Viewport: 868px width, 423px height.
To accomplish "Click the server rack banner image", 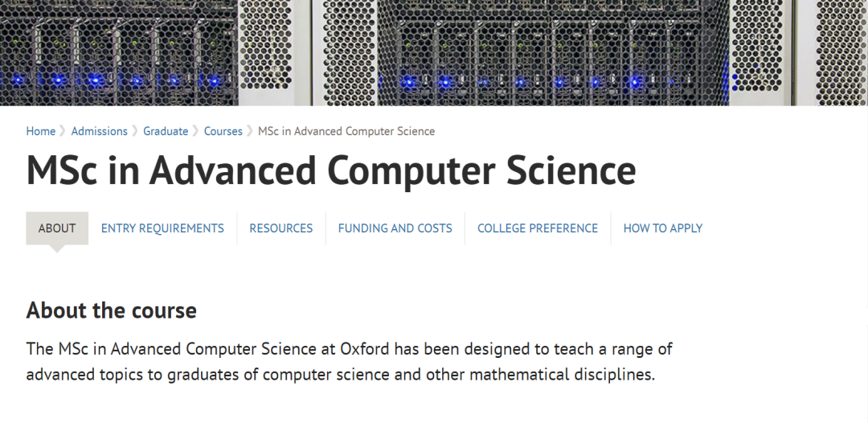I will pyautogui.click(x=434, y=52).
